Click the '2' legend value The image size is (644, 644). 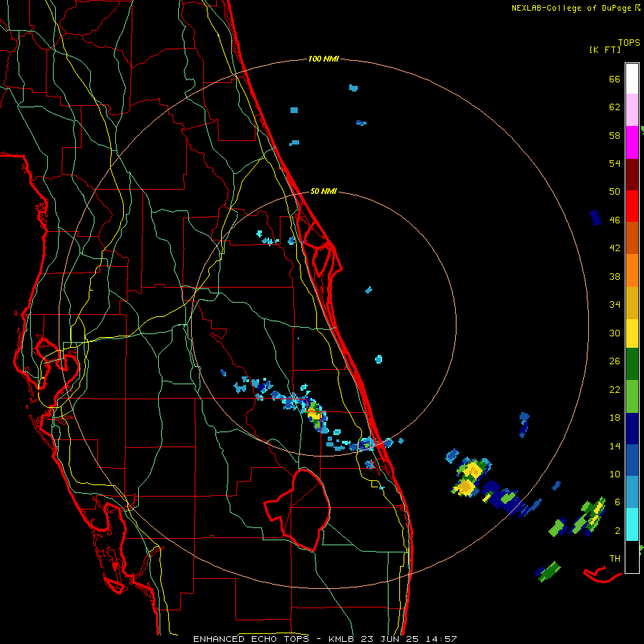[x=618, y=531]
